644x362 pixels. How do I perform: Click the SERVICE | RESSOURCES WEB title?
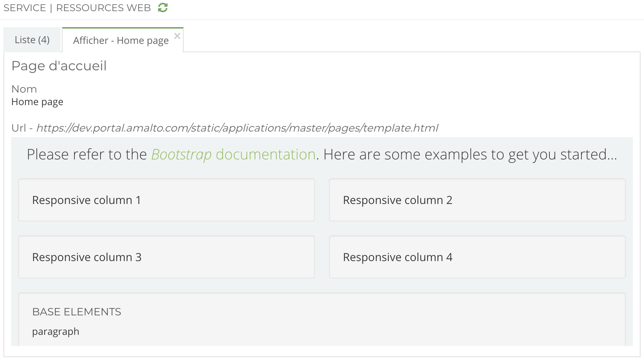[77, 8]
